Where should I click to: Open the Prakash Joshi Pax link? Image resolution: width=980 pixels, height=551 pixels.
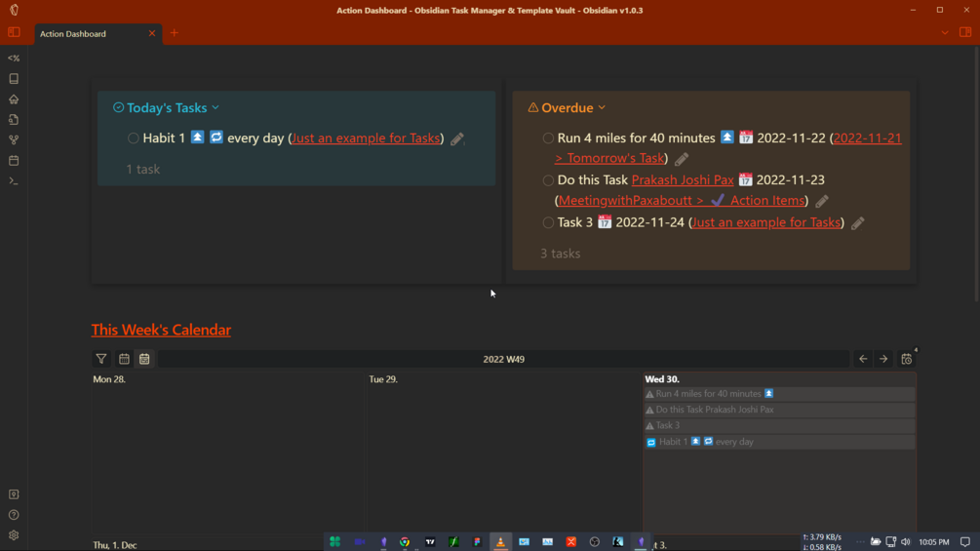[x=683, y=179]
